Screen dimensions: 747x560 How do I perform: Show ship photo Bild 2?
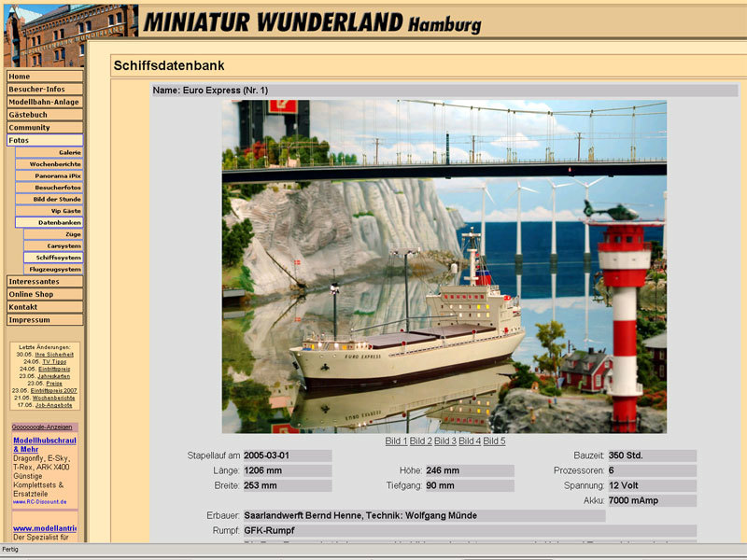click(x=421, y=441)
